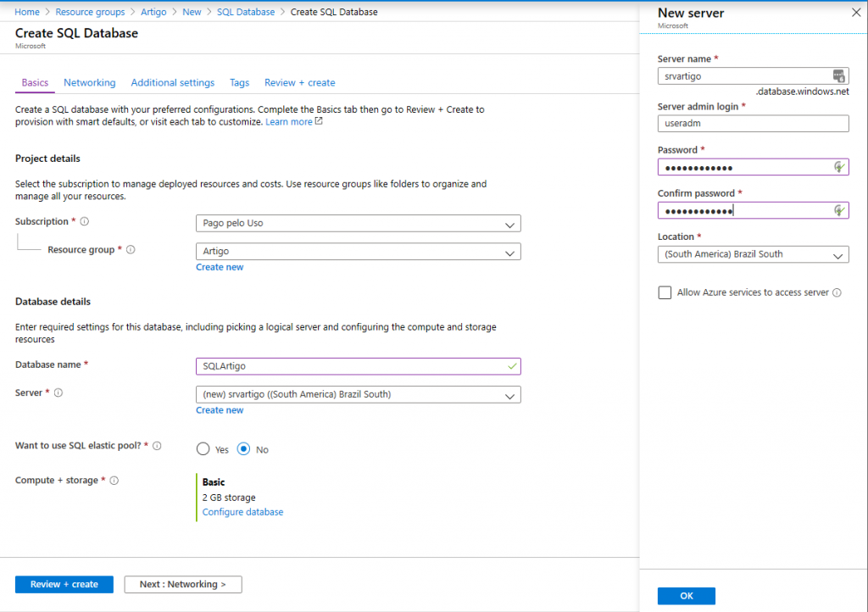868x612 pixels.
Task: Select No for SQL elastic pool
Action: coord(244,449)
